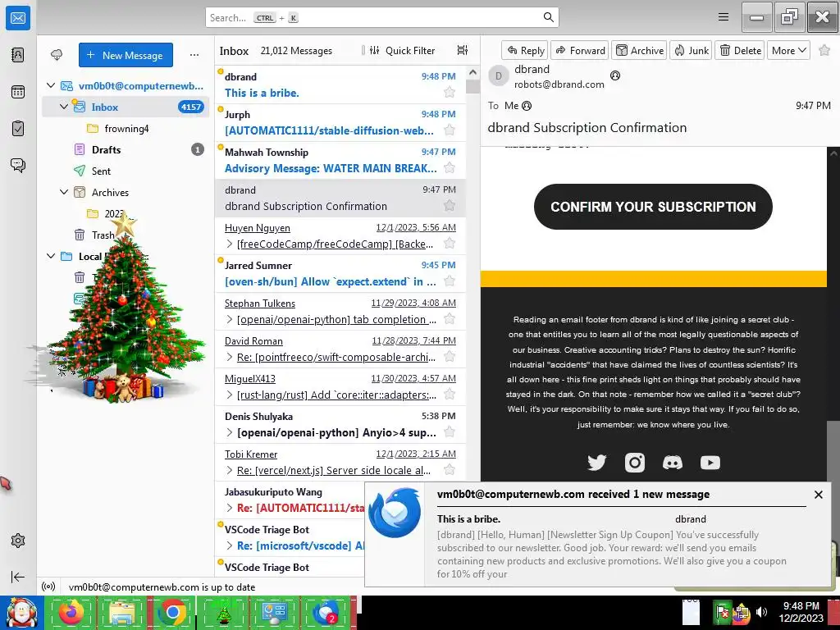Open the Archives folder
This screenshot has width=840, height=630.
[126, 192]
